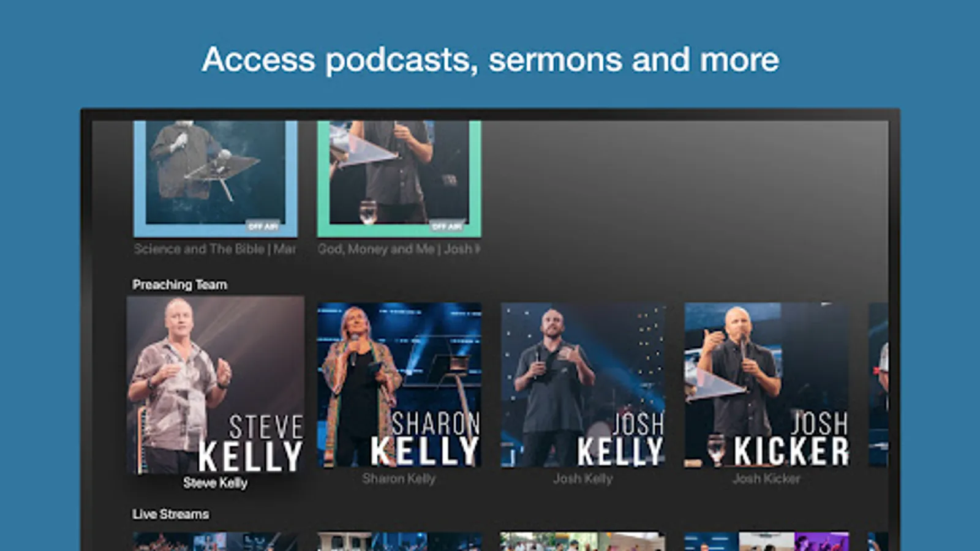
Task: Open the second Live Streams thumbnail
Action: [399, 541]
